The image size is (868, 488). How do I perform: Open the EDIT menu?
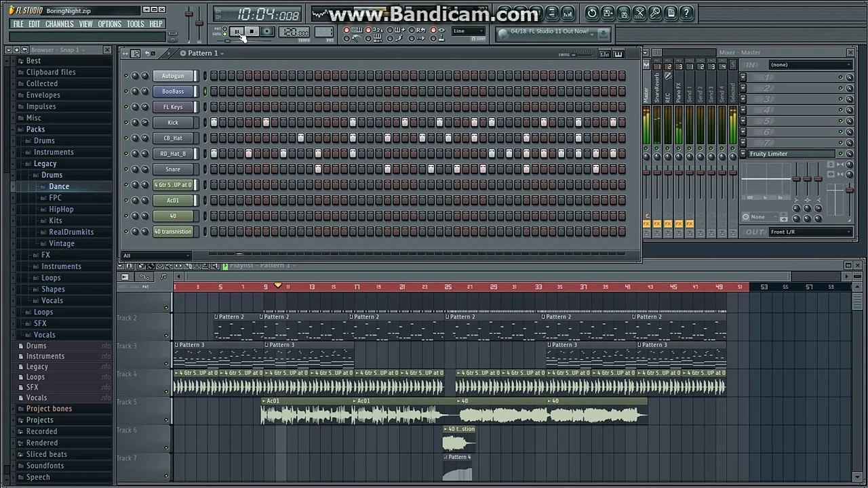tap(34, 24)
